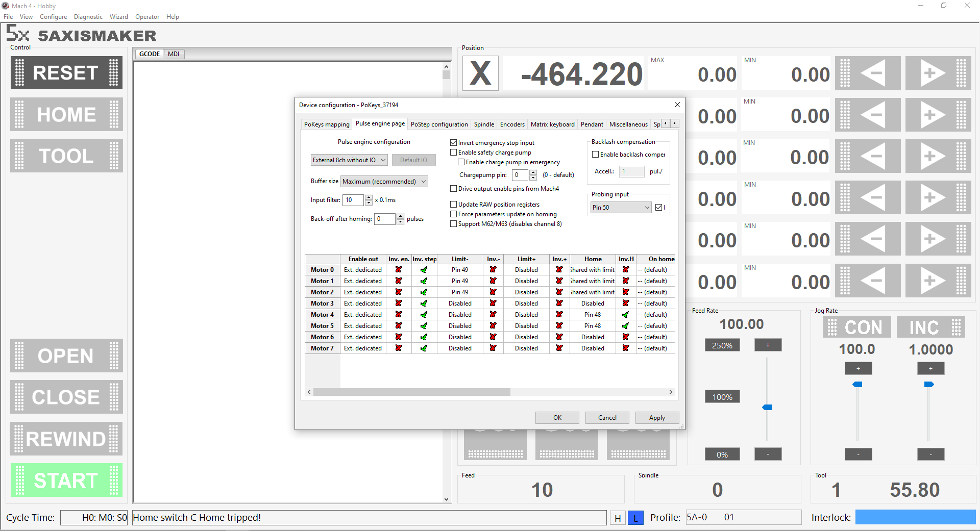Click the INC jog slider handle
The image size is (980, 531).
(929, 384)
